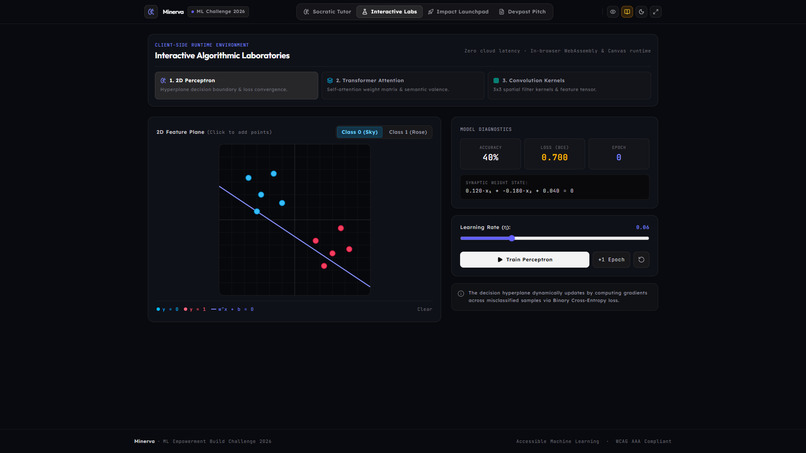This screenshot has height=453, width=806.
Task: Click the Model Diagnostics panel label
Action: click(x=486, y=130)
